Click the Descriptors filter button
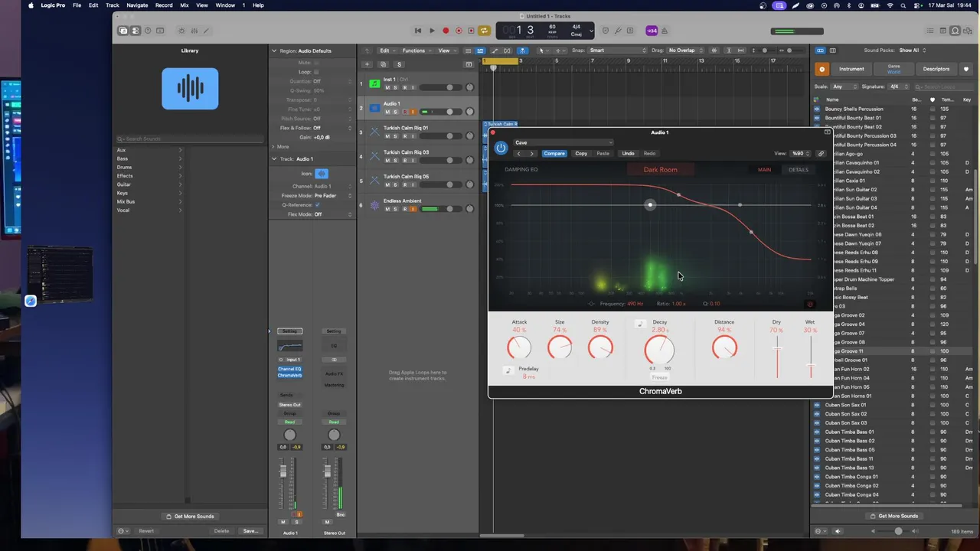980x551 pixels. [936, 69]
